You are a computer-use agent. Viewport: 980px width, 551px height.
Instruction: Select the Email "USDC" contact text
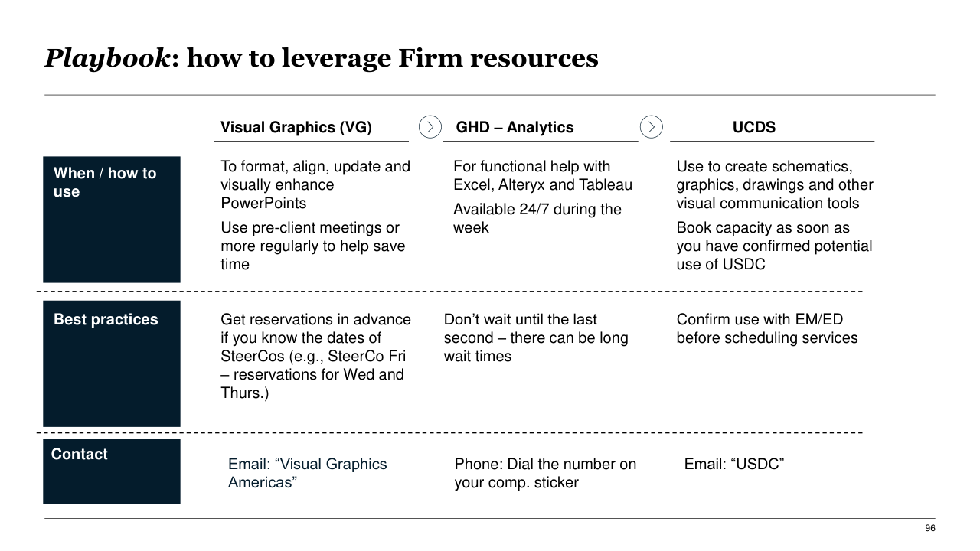pos(733,464)
